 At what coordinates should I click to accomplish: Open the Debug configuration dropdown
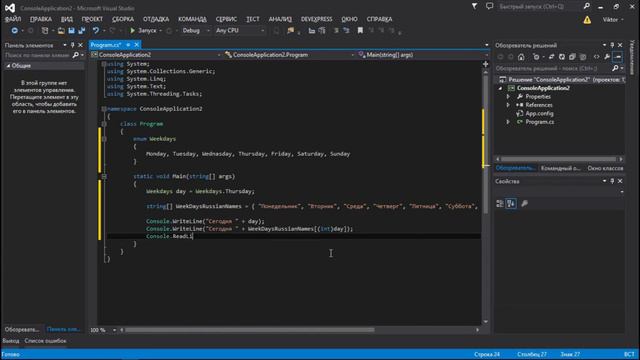pyautogui.click(x=196, y=31)
